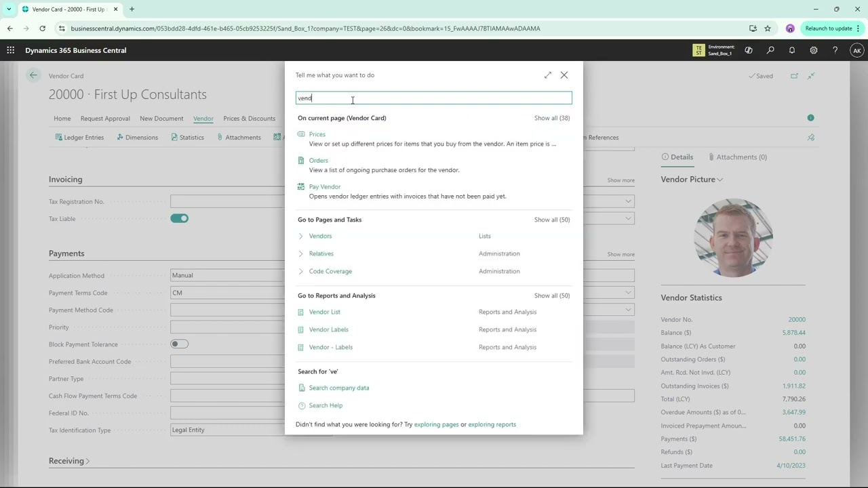Open the Vendors list page
Viewport: 868px width, 488px height.
[x=321, y=236]
